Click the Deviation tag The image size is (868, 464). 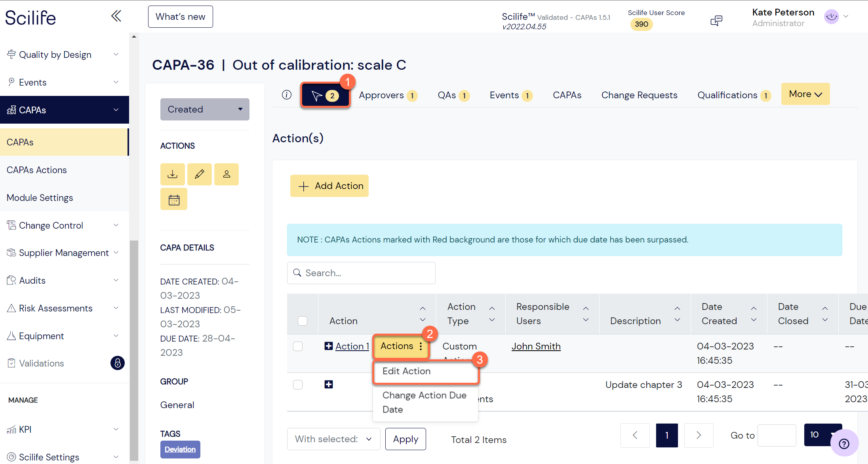point(180,449)
